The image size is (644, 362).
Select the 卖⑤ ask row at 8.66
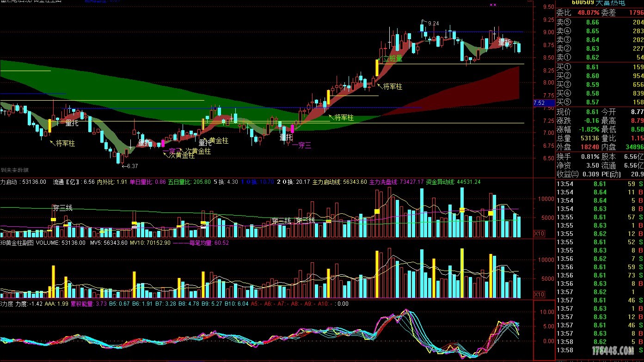click(599, 22)
